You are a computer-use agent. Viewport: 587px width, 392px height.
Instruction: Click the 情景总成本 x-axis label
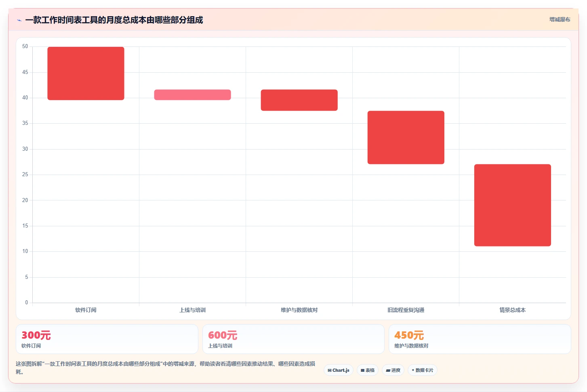[x=512, y=310]
